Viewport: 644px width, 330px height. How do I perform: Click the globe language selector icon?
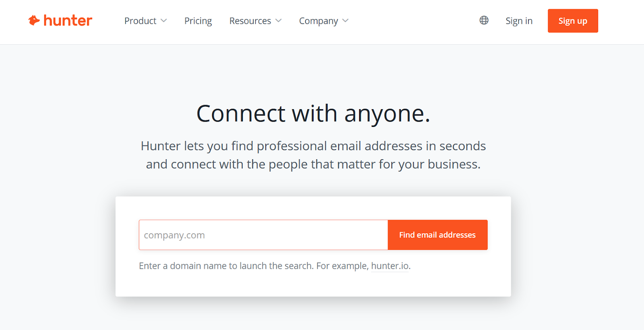click(x=484, y=20)
